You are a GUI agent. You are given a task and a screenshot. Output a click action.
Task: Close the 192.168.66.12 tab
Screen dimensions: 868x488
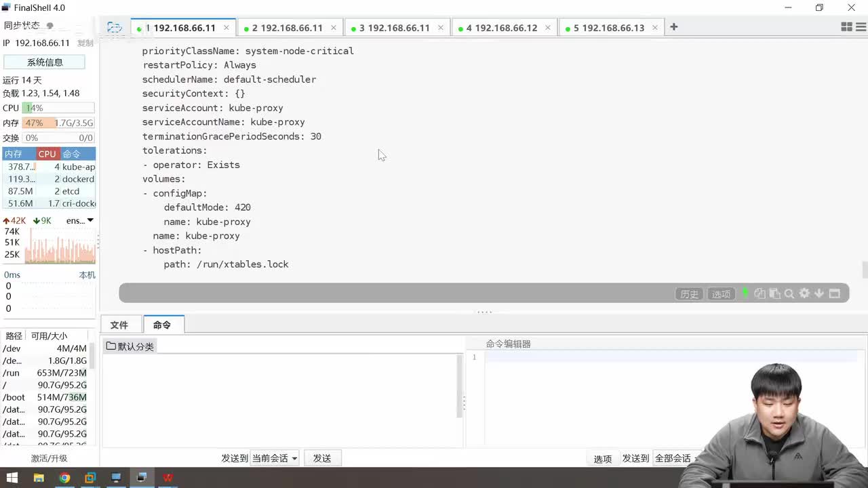click(x=548, y=28)
